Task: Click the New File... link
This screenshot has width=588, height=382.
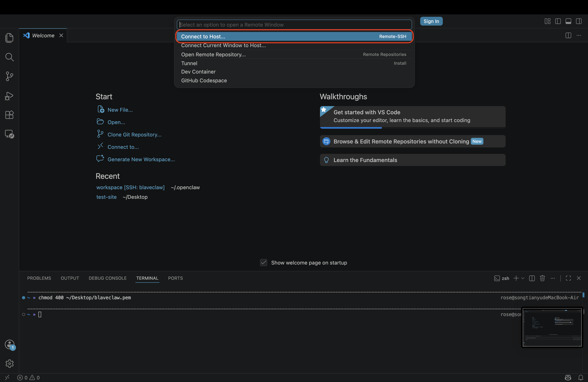Action: click(x=120, y=110)
